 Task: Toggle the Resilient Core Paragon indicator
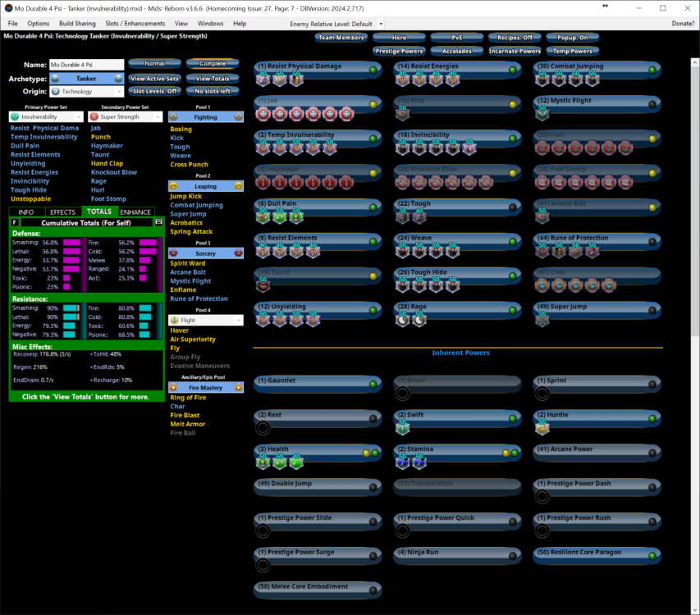coord(652,553)
